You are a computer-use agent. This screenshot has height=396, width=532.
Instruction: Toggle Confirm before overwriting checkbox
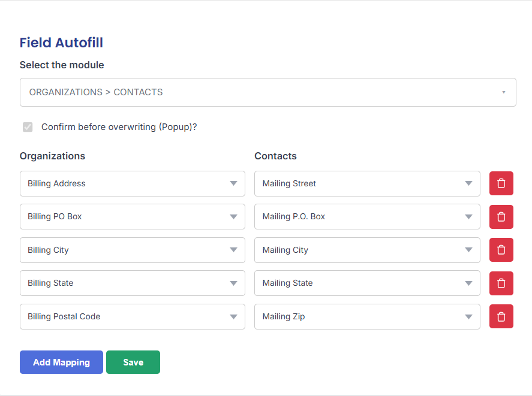click(28, 127)
